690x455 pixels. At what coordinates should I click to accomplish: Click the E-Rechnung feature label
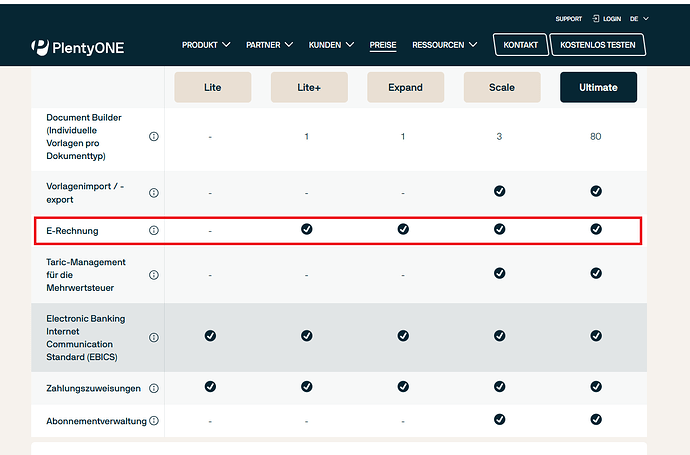pos(72,231)
